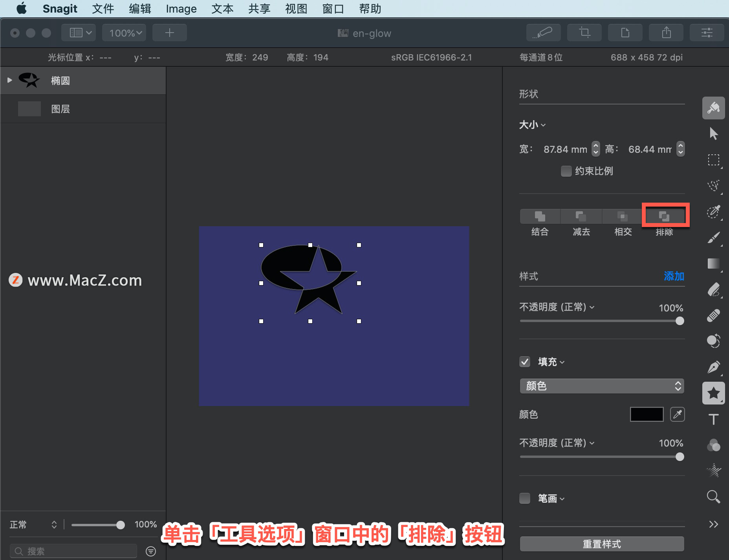Viewport: 729px width, 560px height.
Task: Open the 100% zoom level dropdown
Action: click(x=125, y=33)
